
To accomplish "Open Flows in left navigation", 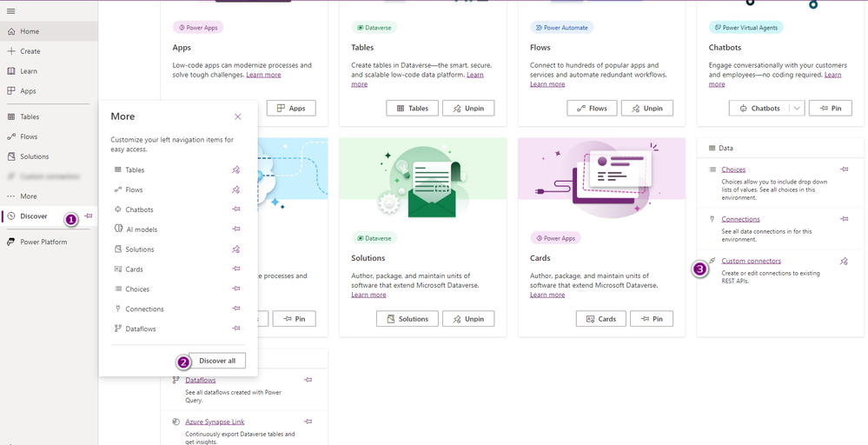I will (49, 136).
